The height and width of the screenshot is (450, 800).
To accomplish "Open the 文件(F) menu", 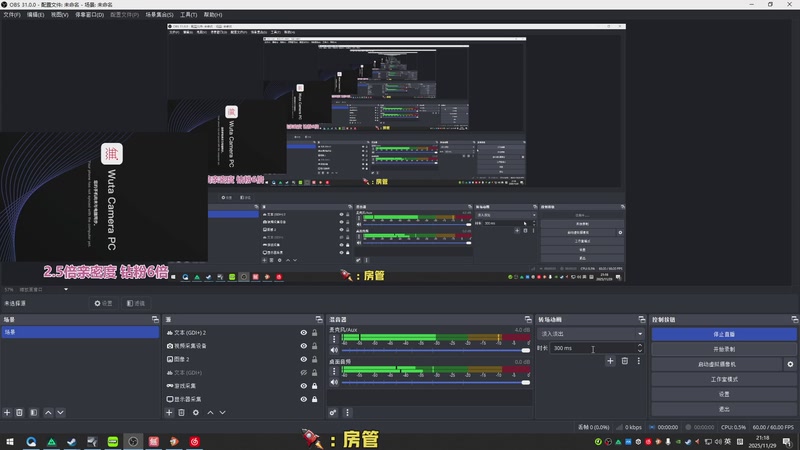I will 12,15.
